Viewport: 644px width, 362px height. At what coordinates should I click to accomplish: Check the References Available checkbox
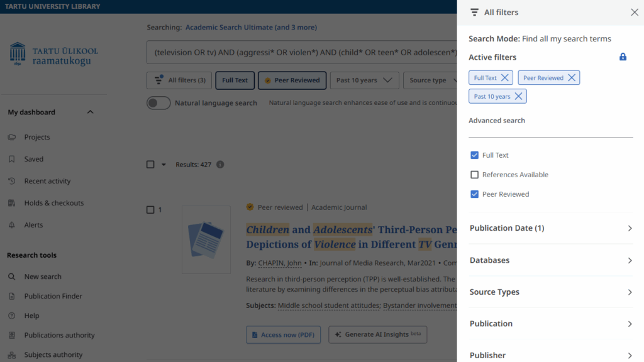point(475,175)
